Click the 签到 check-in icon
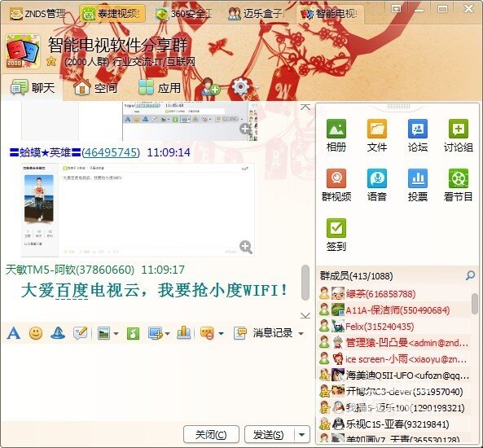The width and height of the screenshot is (483, 448). (336, 235)
